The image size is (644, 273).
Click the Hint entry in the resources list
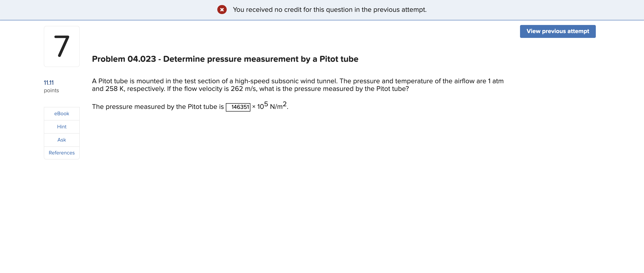tap(62, 127)
